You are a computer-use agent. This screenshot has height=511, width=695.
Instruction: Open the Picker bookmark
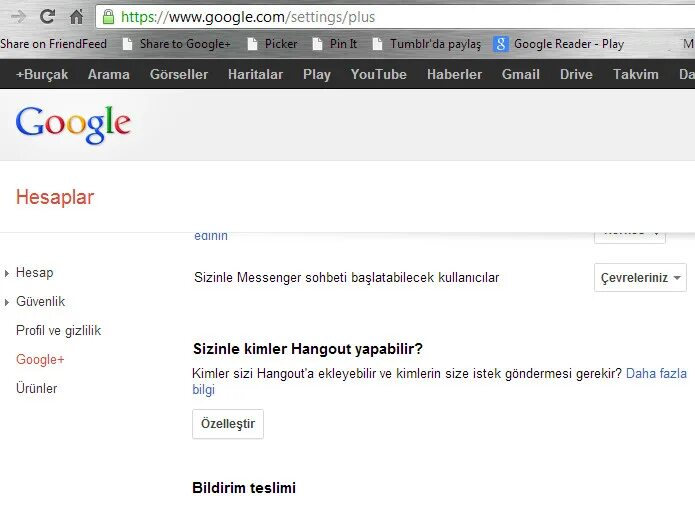click(x=272, y=44)
